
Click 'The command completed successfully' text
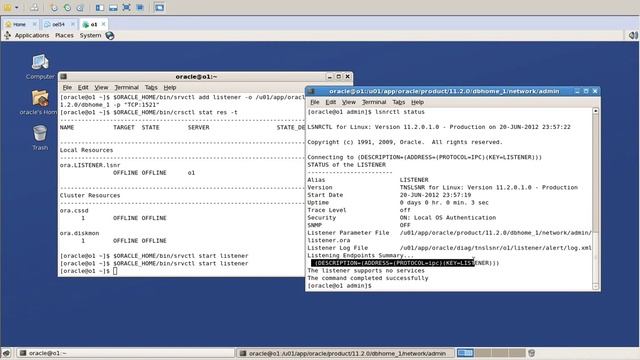pos(368,278)
